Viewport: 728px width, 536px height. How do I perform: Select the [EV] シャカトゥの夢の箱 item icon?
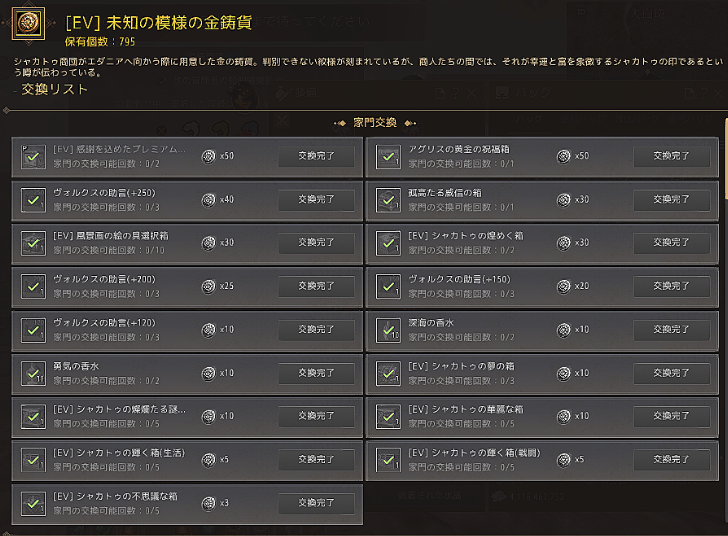(389, 373)
